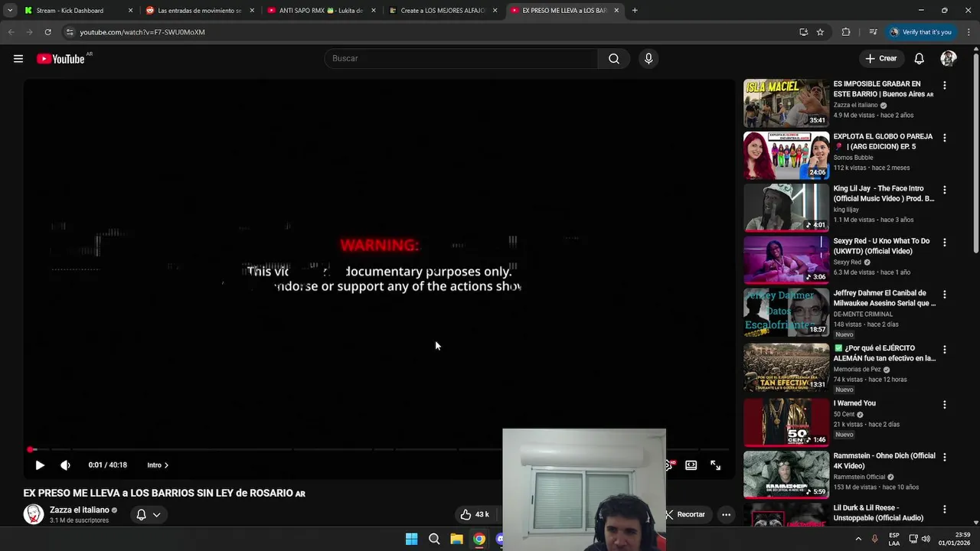The height and width of the screenshot is (551, 980).
Task: View site information icon in the address bar
Action: (70, 32)
